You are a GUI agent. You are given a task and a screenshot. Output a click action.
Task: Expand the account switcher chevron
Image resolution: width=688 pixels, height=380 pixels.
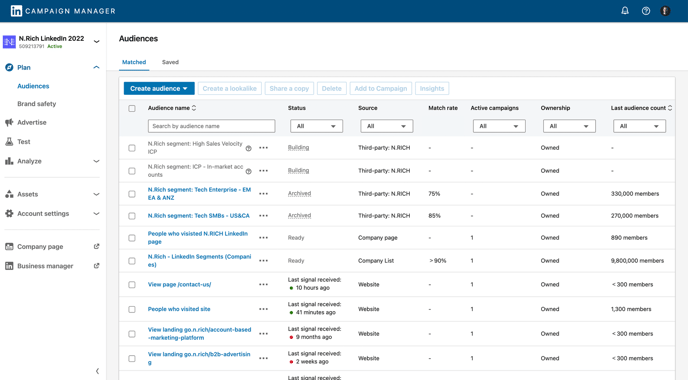tap(96, 42)
